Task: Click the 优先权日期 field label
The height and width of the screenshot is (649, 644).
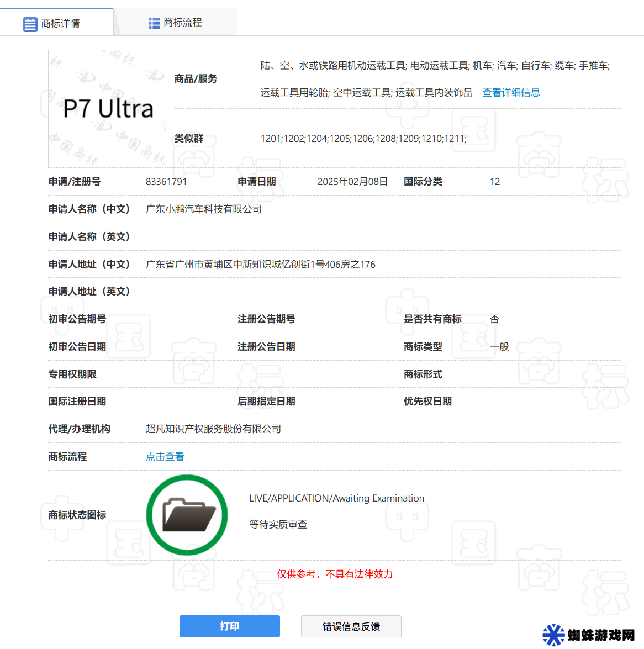Action: (427, 402)
